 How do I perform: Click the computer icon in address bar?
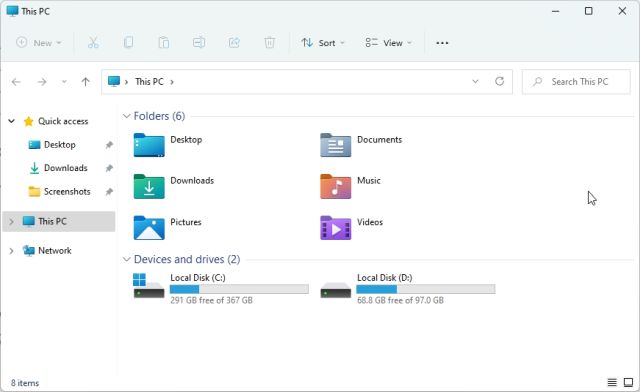coord(114,81)
